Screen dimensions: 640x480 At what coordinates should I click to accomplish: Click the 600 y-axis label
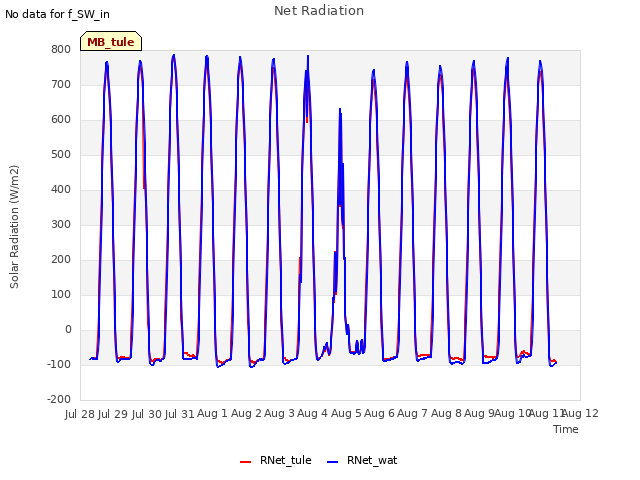click(x=61, y=120)
